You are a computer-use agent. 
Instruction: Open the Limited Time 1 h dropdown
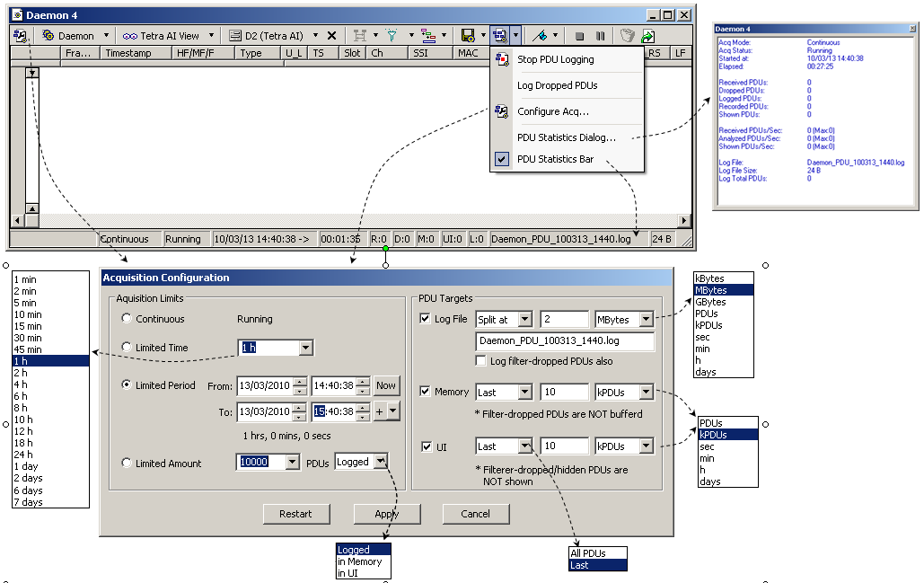305,348
